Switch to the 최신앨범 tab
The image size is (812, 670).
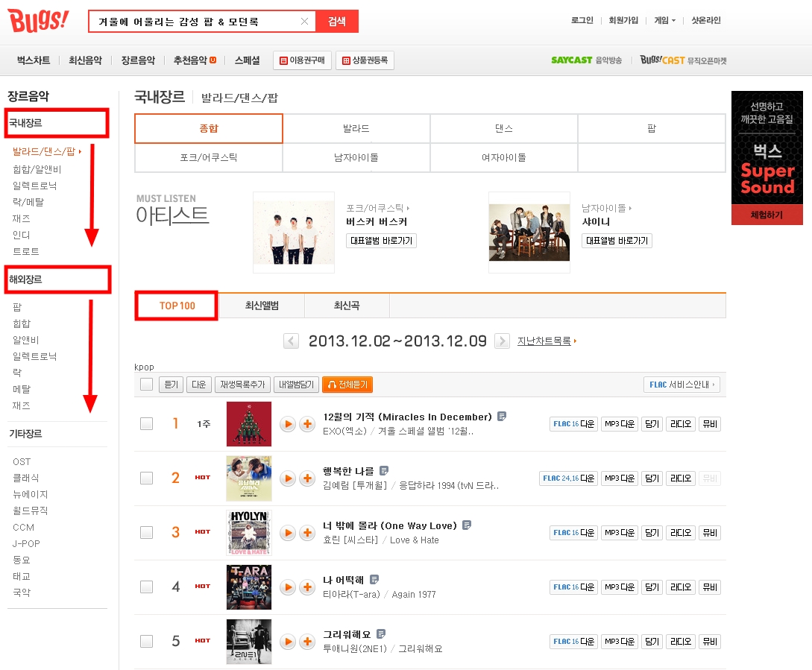[262, 306]
